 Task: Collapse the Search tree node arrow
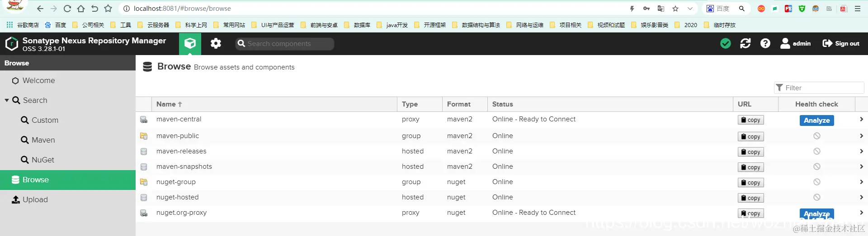(7, 100)
